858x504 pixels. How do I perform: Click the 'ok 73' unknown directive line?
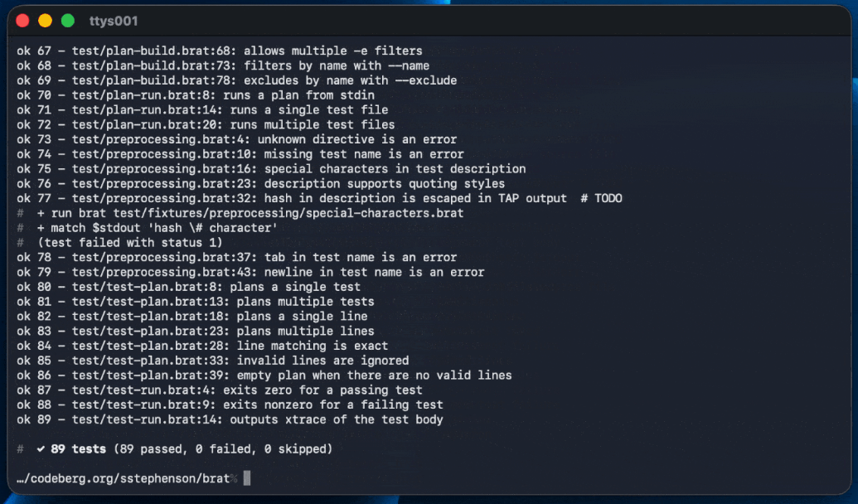236,139
